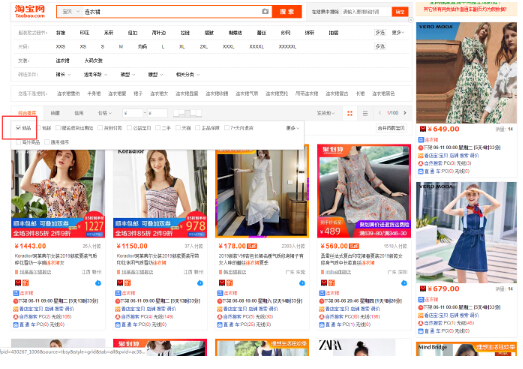Screen dimensions: 523x369
Task: Choose size XL in the size filter row
Action: click(182, 47)
